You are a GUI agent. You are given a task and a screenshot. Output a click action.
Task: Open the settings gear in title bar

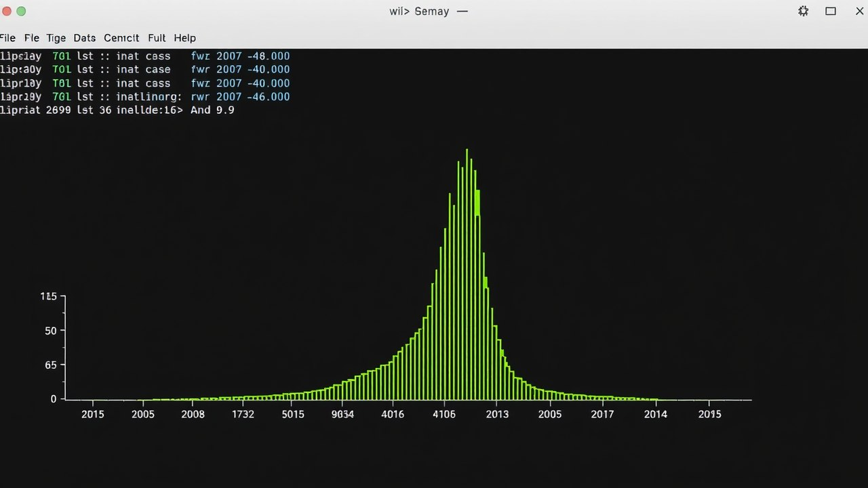[803, 12]
